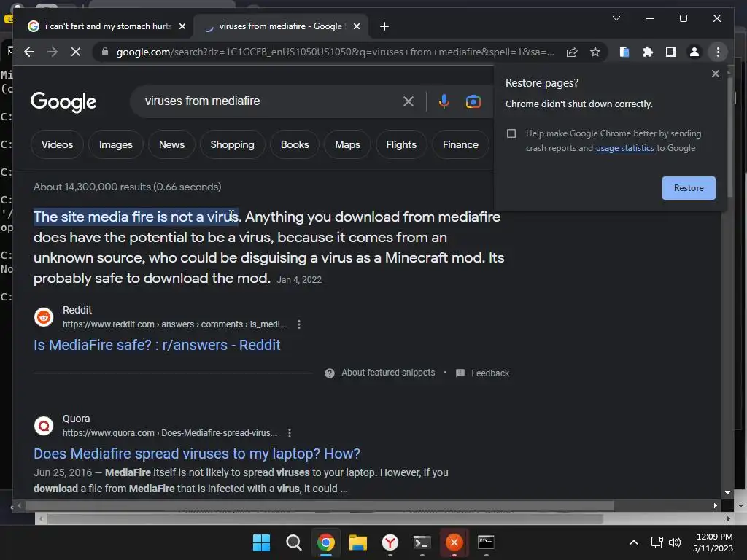Click the Google logo
Image resolution: width=747 pixels, height=560 pixels.
(63, 101)
